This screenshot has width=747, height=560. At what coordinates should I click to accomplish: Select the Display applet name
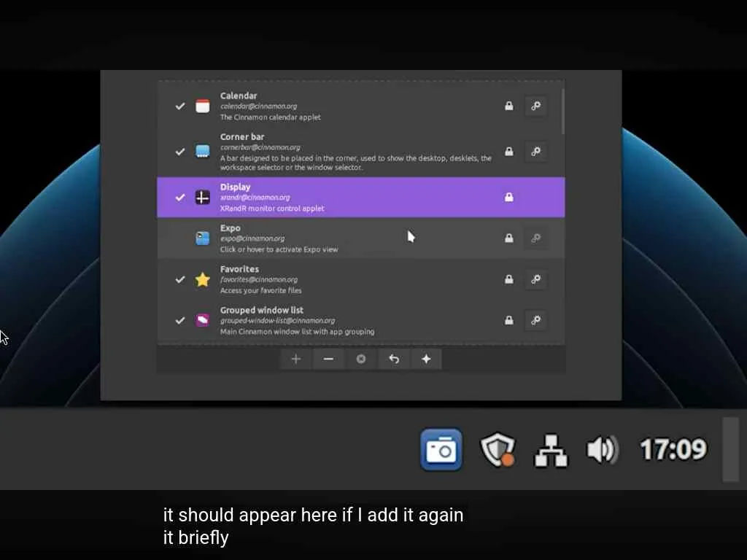[235, 187]
